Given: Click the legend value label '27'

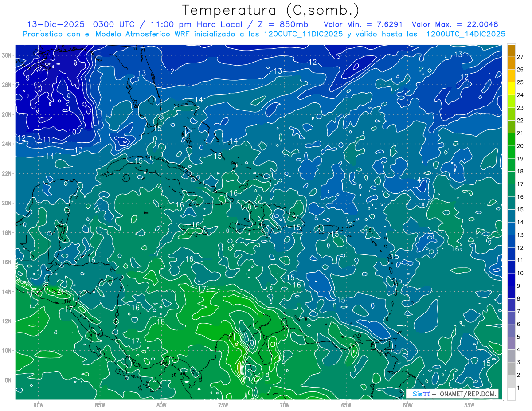Looking at the screenshot, I should coord(520,57).
